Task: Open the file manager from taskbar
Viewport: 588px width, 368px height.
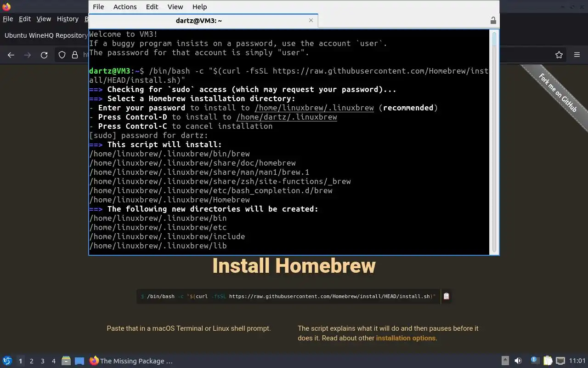Action: [x=66, y=361]
